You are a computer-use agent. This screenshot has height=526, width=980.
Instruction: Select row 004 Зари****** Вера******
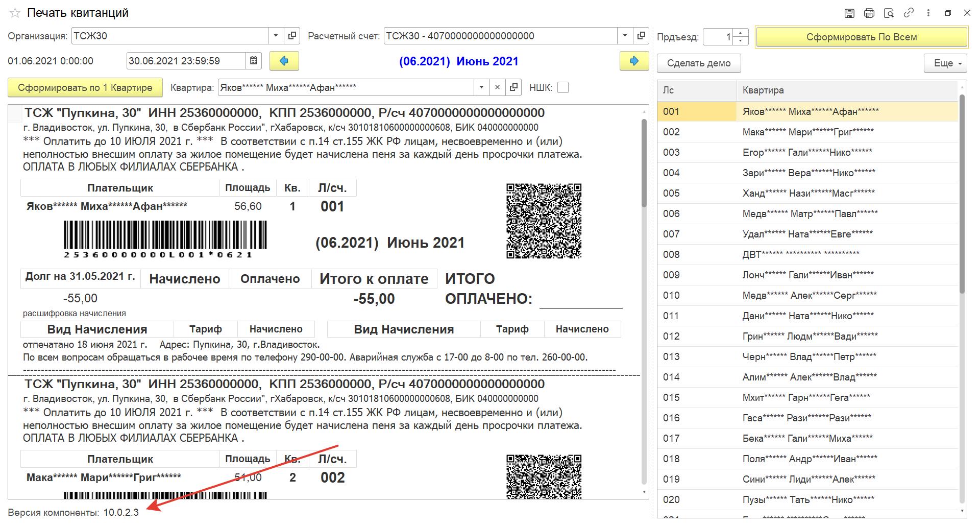807,173
